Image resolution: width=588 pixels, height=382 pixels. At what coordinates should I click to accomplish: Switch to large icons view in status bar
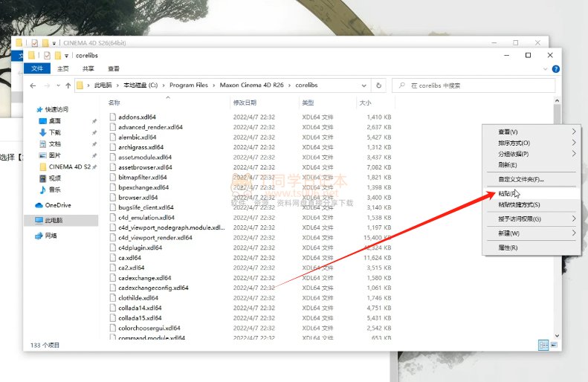tap(553, 345)
